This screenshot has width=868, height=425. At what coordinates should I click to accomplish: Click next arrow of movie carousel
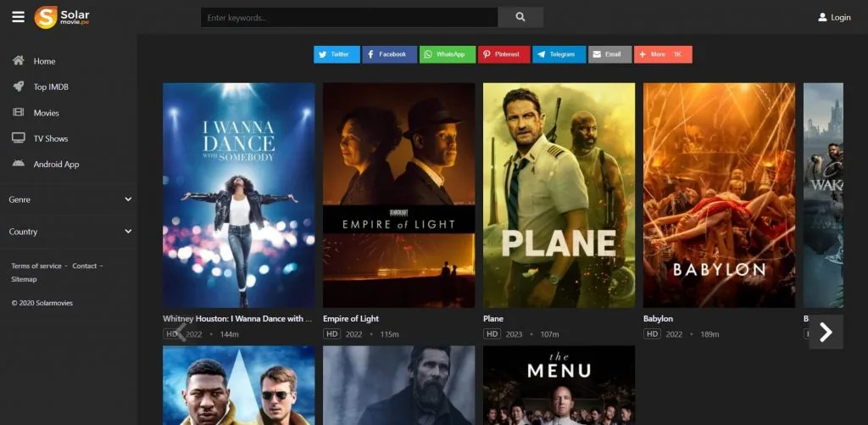826,332
